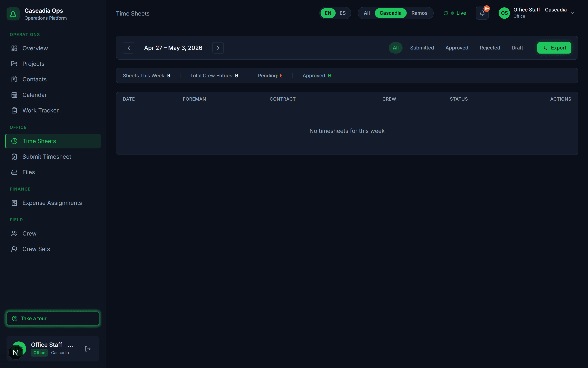The image size is (588, 368).
Task: Click the week range Apr 27 – May 3, 2026
Action: [x=173, y=48]
